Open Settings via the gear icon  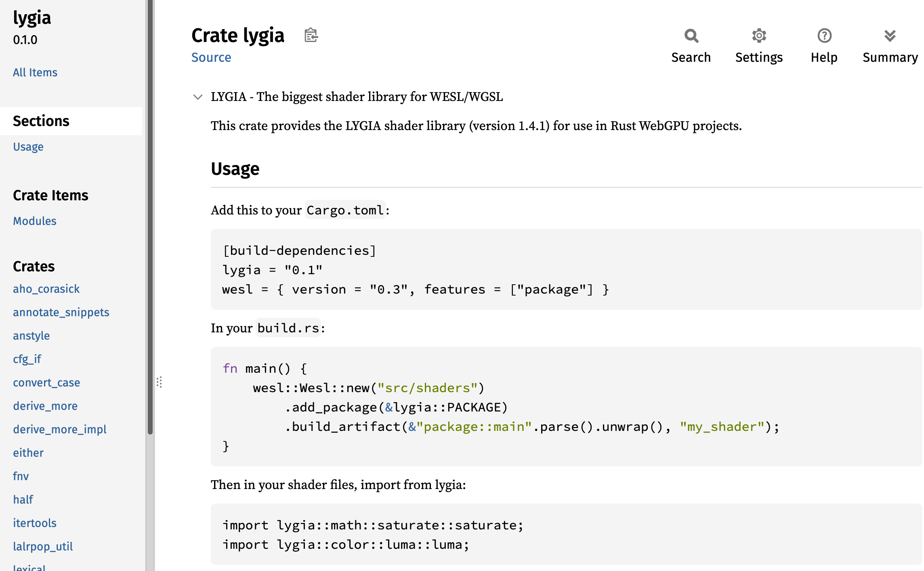pyautogui.click(x=759, y=36)
